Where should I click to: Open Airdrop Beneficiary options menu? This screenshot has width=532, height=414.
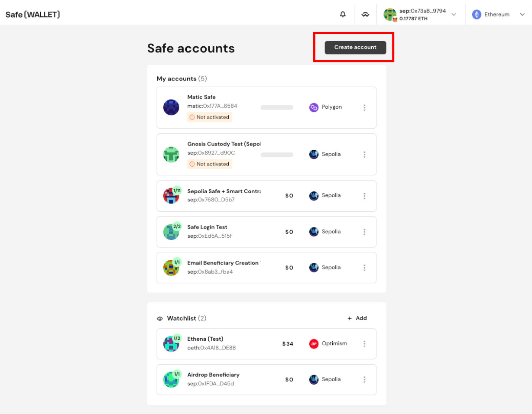[364, 379]
